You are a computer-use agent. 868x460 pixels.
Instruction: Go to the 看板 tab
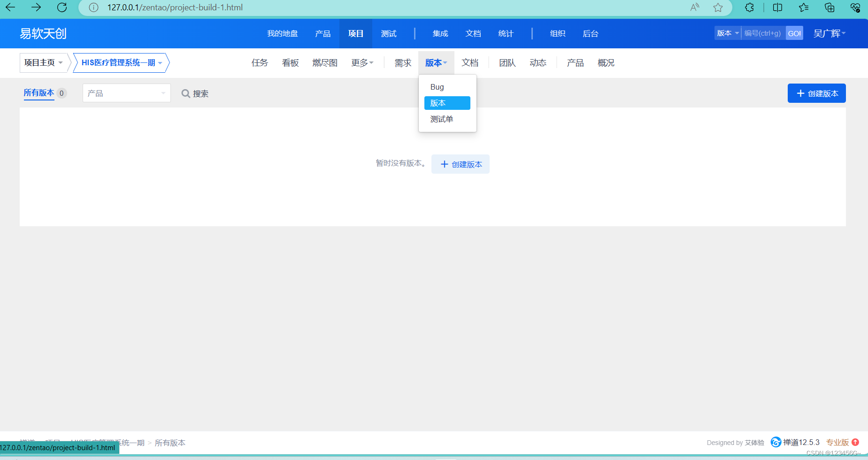[x=290, y=63]
